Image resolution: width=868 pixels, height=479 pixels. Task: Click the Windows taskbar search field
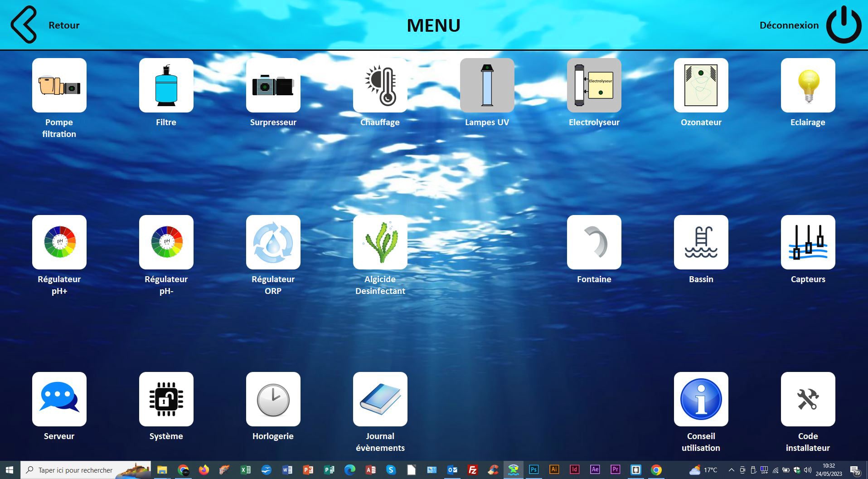[75, 470]
